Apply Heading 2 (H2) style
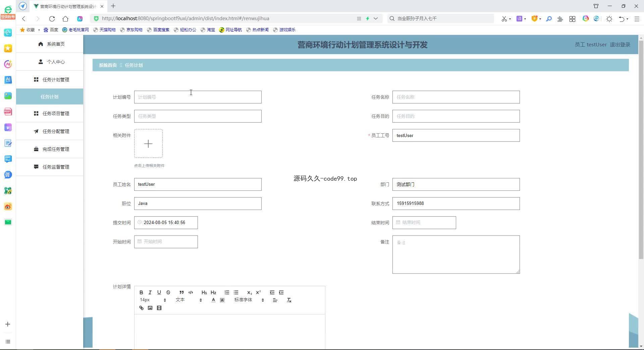This screenshot has height=350, width=644. [213, 293]
